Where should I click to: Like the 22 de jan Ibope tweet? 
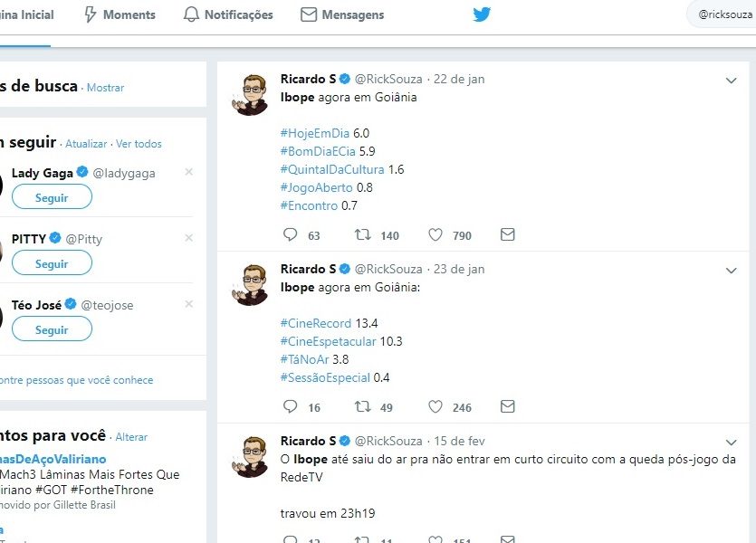pos(435,235)
